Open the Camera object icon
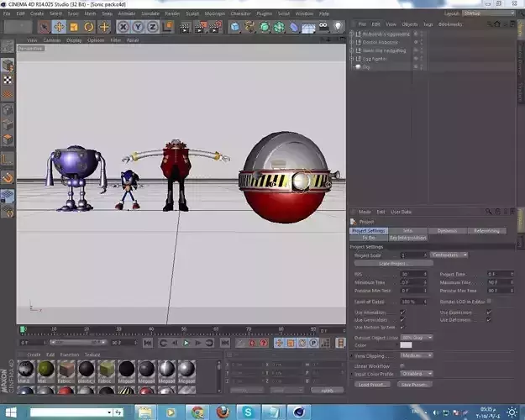Viewport: 525px width, 420px height. coord(323,26)
